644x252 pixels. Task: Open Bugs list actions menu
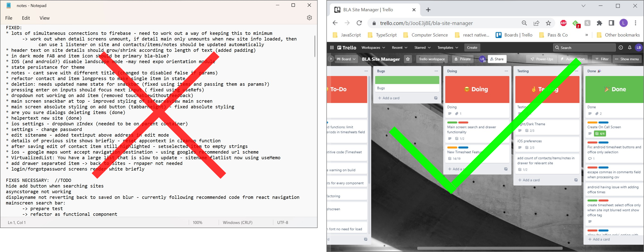[436, 71]
